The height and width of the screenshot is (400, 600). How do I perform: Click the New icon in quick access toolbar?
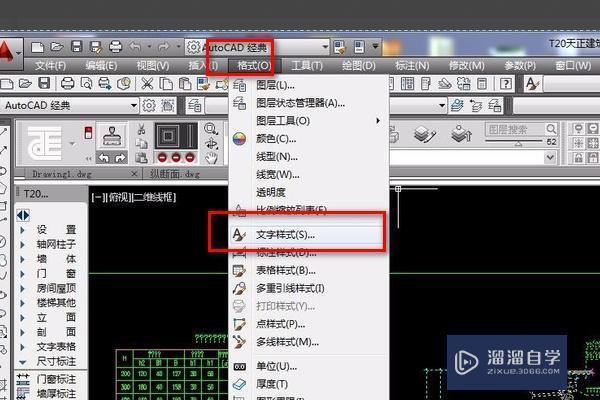tap(38, 47)
